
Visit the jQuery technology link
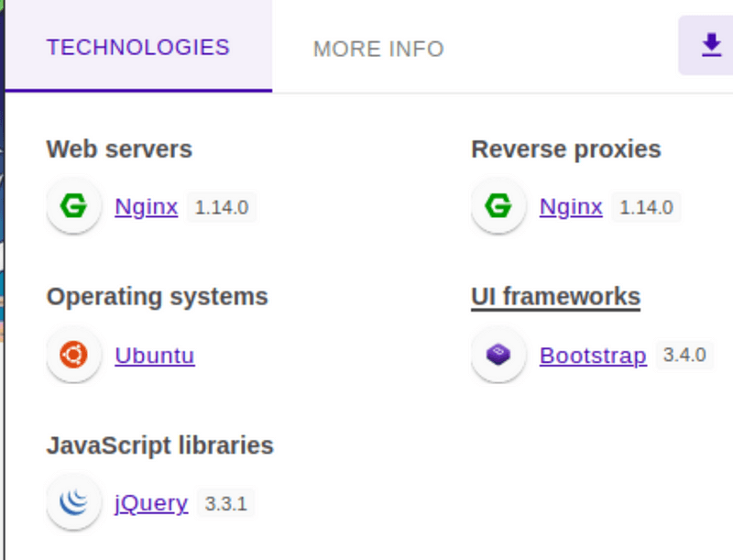tap(151, 503)
